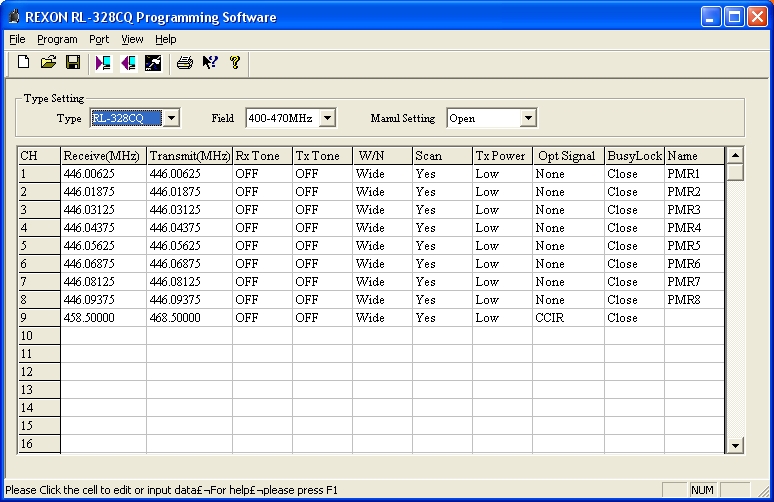Click the second magenta-arrow radio transfer toolbar icon
This screenshot has height=502, width=774.
[128, 63]
